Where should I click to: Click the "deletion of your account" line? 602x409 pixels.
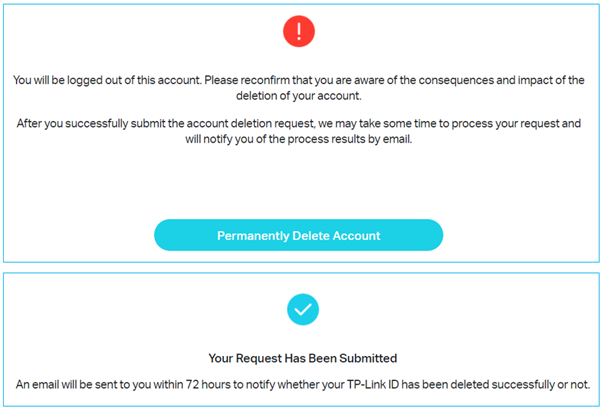300,96
